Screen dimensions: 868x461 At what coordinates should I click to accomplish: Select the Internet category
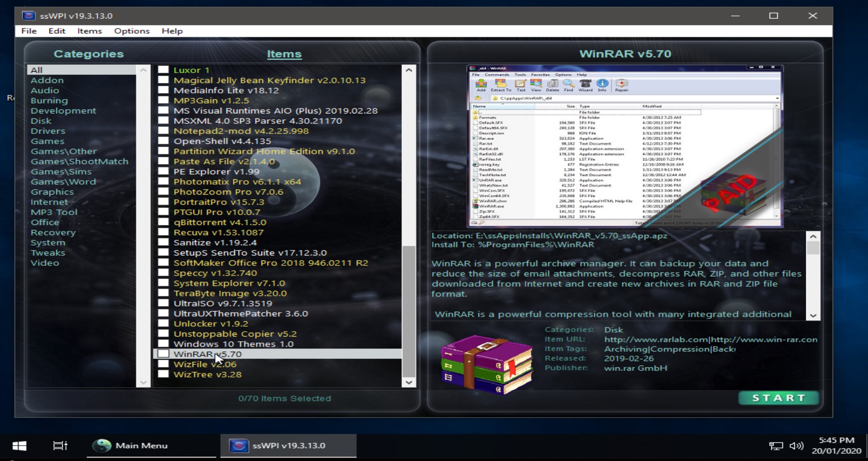pyautogui.click(x=49, y=202)
